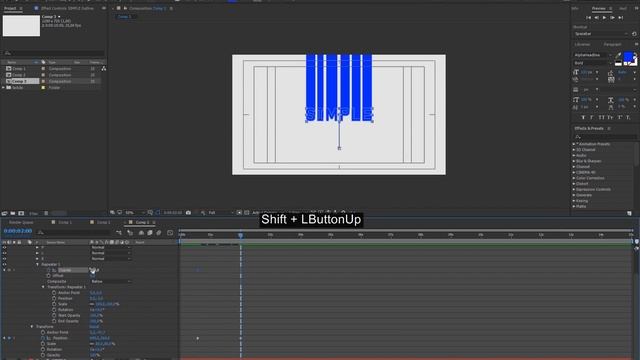Click the Project panel search field
The width and height of the screenshot is (640, 360).
(x=53, y=53)
